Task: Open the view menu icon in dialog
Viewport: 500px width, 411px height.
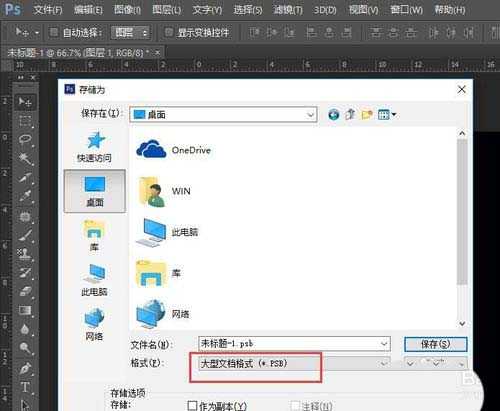Action: tap(387, 115)
